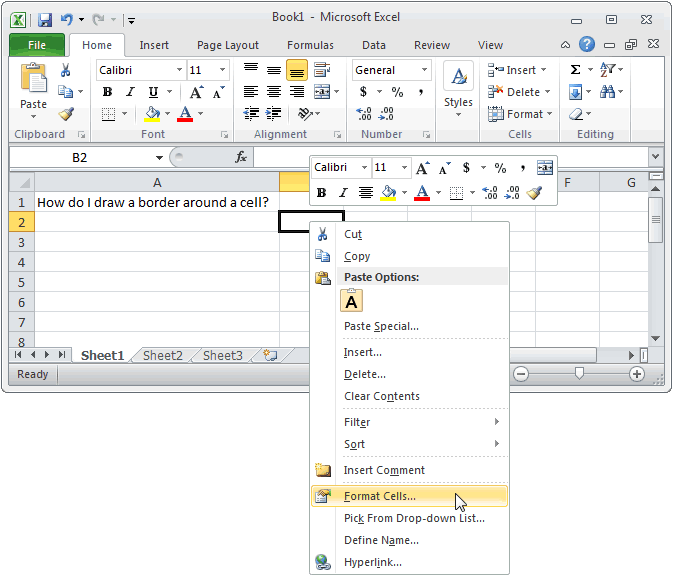Click the Insert button in Cells group

point(518,70)
